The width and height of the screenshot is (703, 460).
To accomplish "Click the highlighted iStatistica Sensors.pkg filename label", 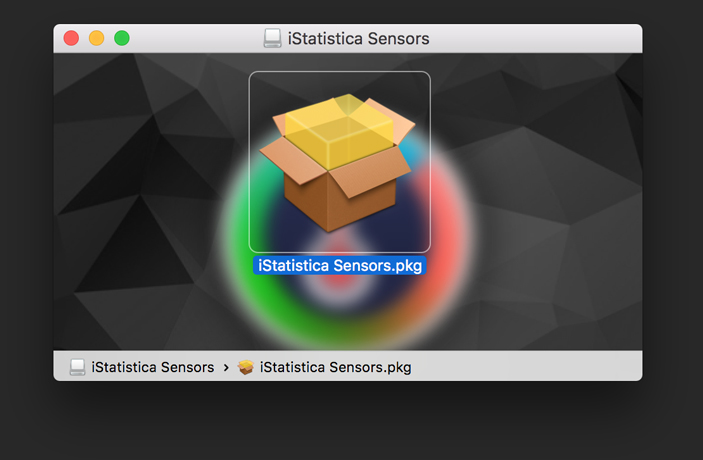I will (x=339, y=265).
